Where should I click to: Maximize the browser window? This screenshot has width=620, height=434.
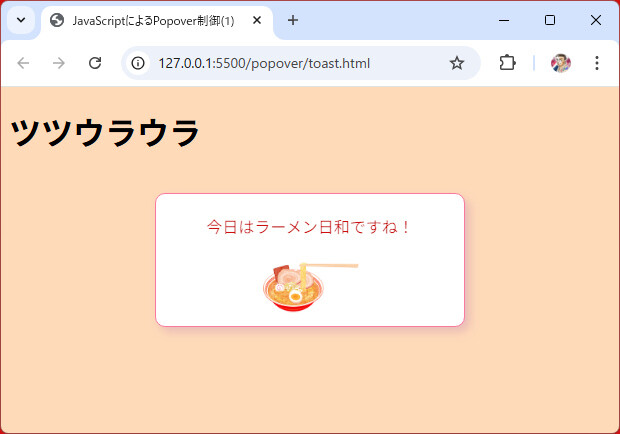click(x=550, y=20)
